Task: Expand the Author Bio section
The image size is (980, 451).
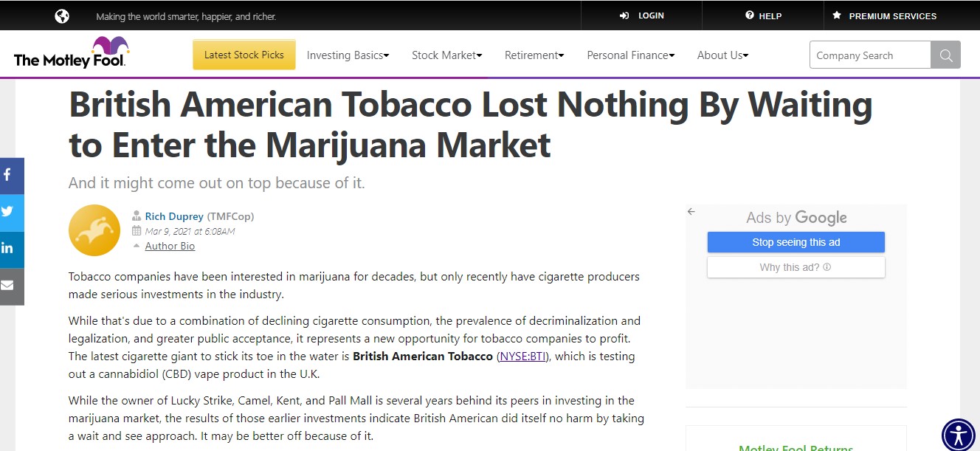Action: [170, 247]
